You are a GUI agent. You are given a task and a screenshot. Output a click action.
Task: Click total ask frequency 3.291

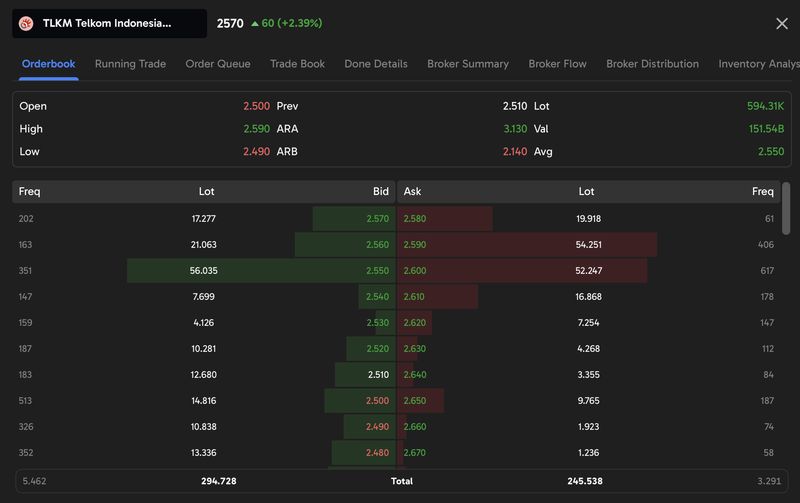769,481
